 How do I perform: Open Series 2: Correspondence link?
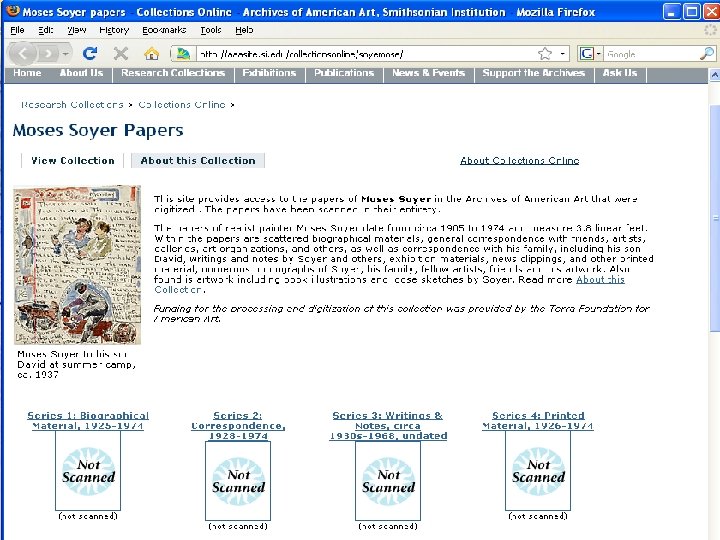click(x=238, y=426)
